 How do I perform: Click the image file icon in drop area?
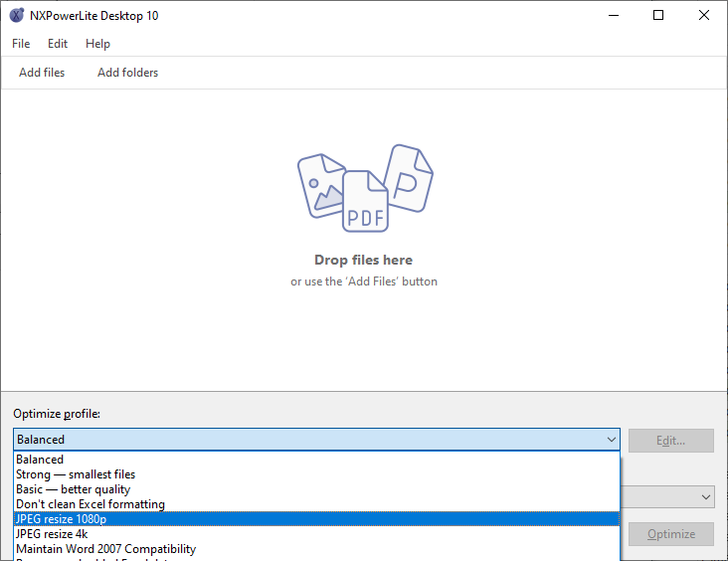coord(320,185)
